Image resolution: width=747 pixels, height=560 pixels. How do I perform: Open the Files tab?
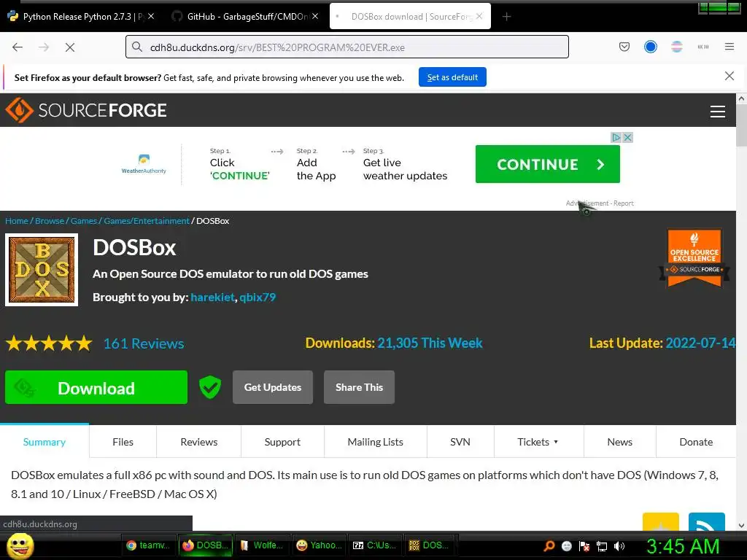(123, 442)
